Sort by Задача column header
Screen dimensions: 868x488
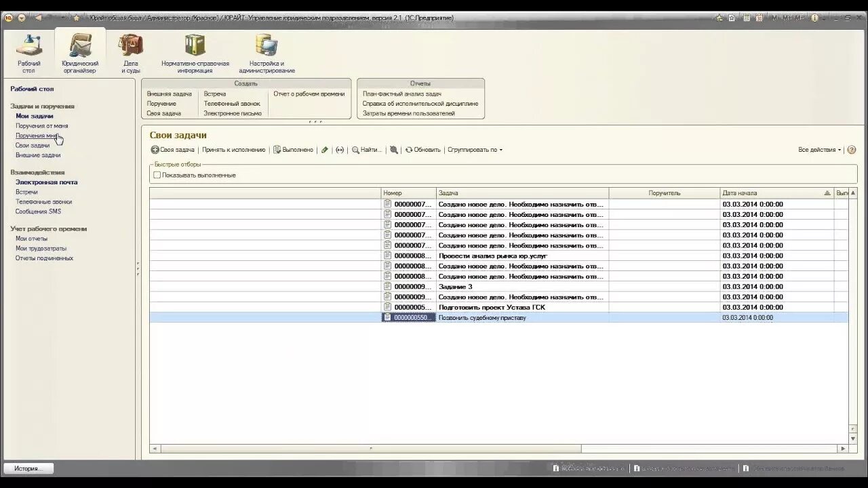pos(522,193)
